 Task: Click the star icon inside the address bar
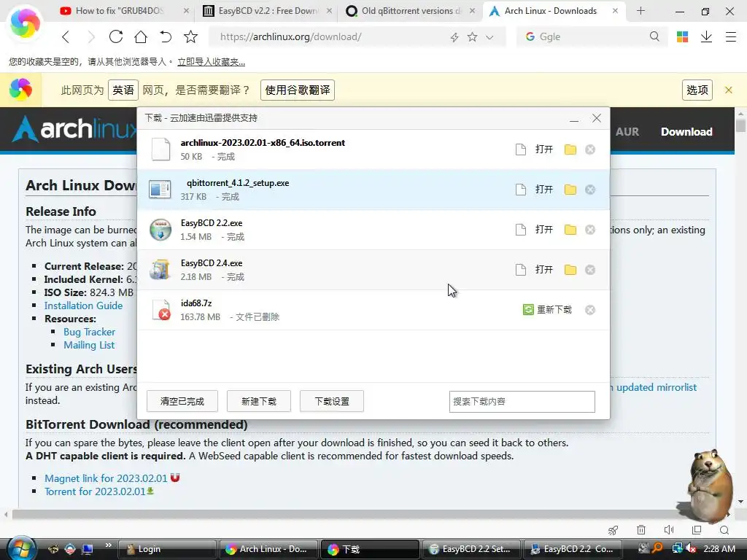[472, 36]
